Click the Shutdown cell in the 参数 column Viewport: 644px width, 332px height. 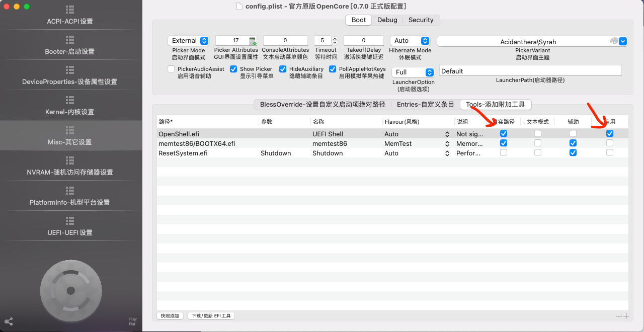coord(285,153)
